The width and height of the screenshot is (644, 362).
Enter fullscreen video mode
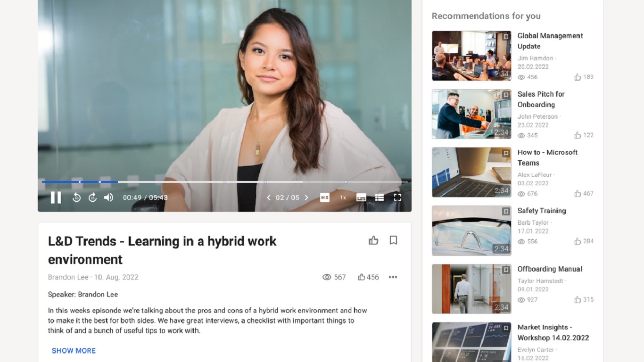coord(397,197)
